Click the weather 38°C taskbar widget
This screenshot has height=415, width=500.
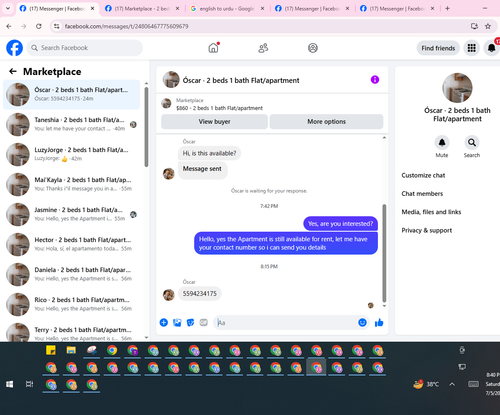(426, 384)
